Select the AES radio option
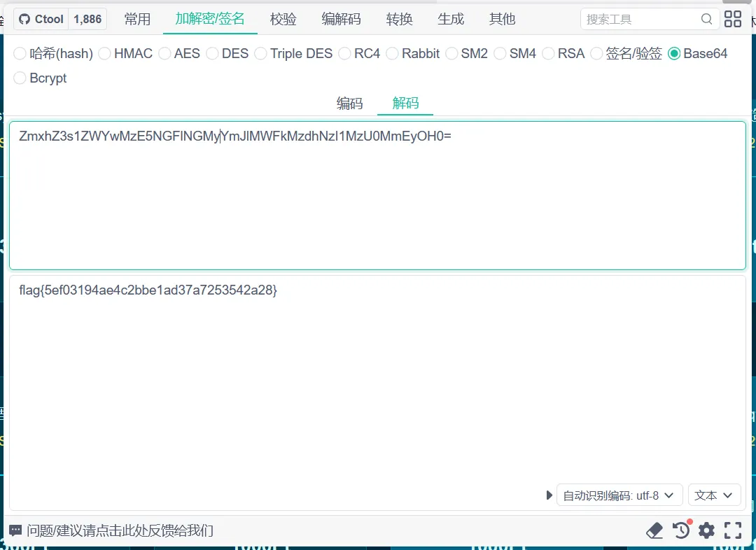This screenshot has height=550, width=756. pyautogui.click(x=165, y=54)
